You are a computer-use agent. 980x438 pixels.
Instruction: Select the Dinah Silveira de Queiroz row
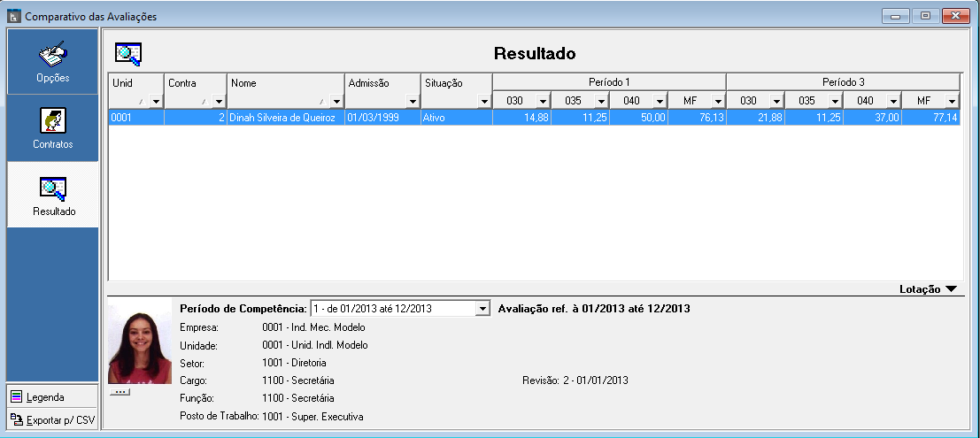click(x=283, y=117)
